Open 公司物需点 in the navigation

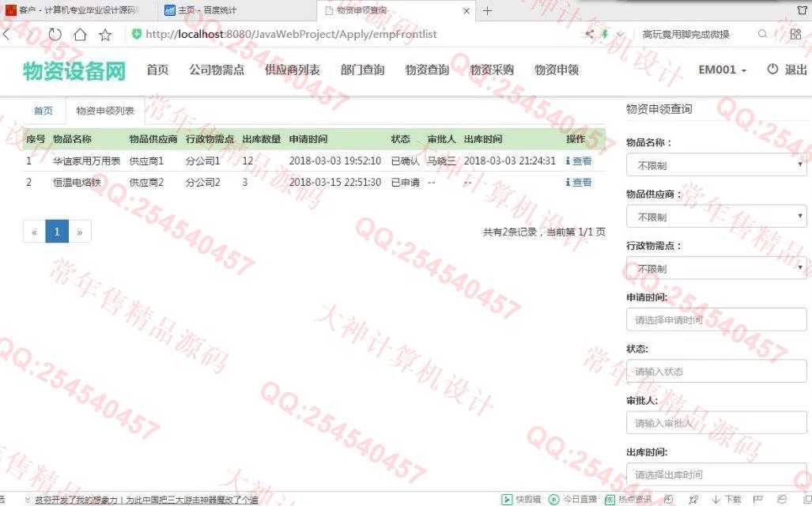pyautogui.click(x=217, y=70)
